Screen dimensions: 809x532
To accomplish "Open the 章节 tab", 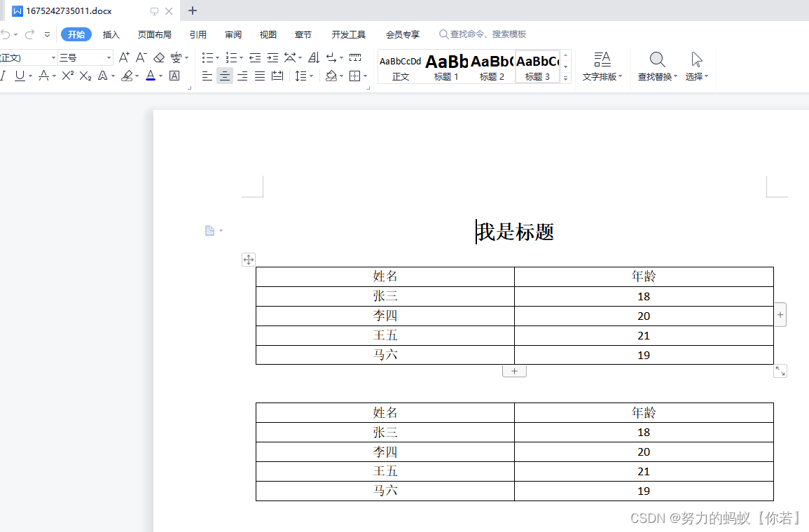I will click(303, 34).
